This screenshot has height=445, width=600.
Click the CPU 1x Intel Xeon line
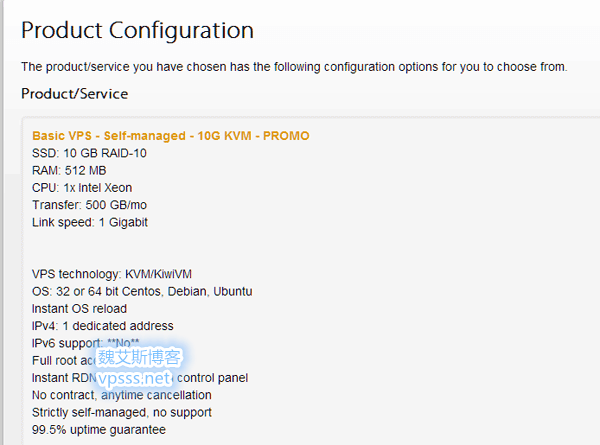coord(82,187)
